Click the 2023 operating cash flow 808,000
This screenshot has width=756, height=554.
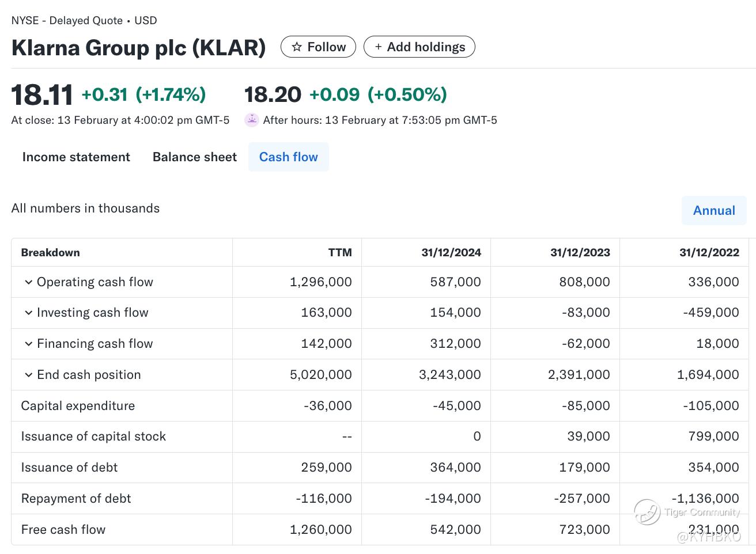(x=585, y=282)
